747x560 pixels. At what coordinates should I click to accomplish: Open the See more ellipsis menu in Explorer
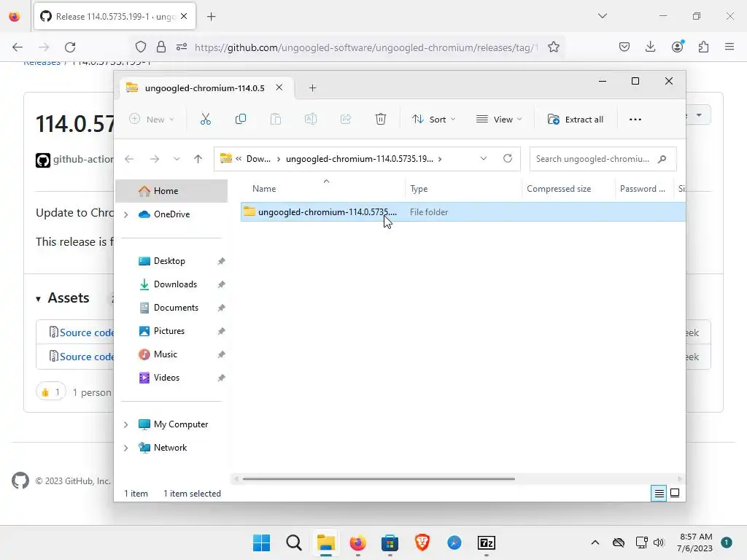pos(635,120)
